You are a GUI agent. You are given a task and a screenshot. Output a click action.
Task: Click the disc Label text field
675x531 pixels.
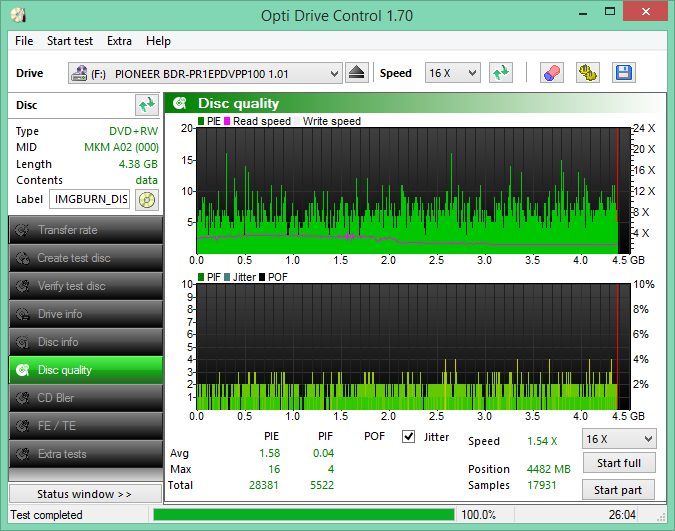pyautogui.click(x=90, y=199)
